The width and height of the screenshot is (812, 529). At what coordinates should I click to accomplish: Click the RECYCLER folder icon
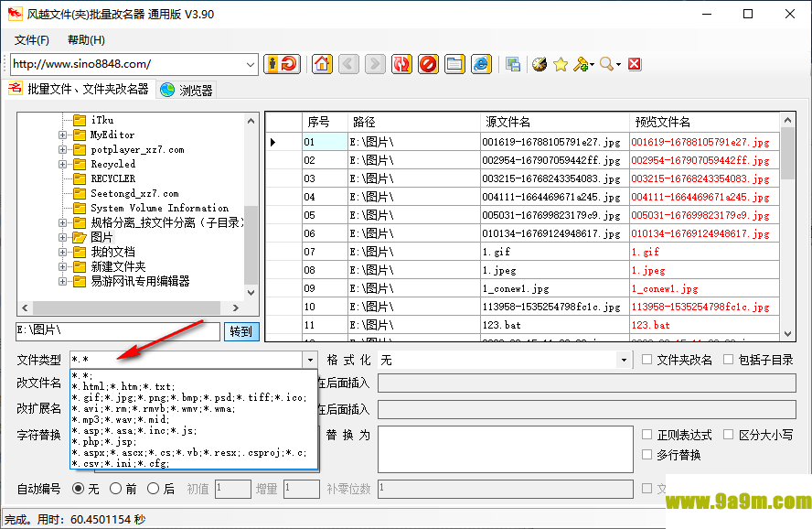[x=80, y=178]
